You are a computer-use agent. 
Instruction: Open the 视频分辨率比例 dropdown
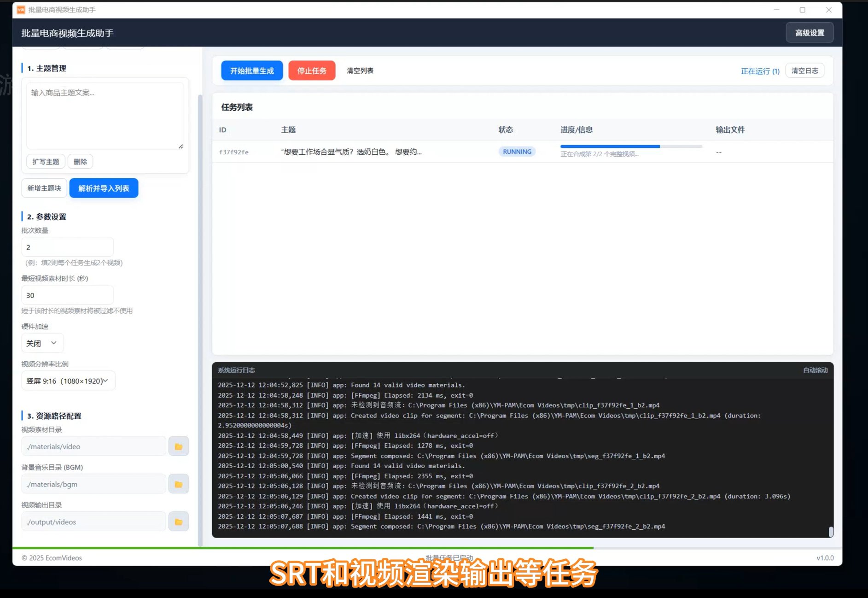tap(68, 381)
